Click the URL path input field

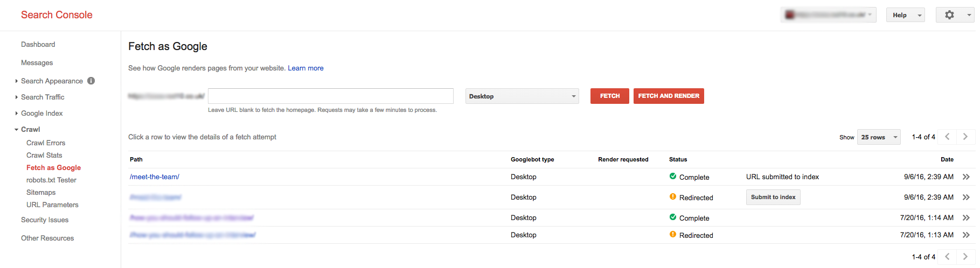point(330,96)
